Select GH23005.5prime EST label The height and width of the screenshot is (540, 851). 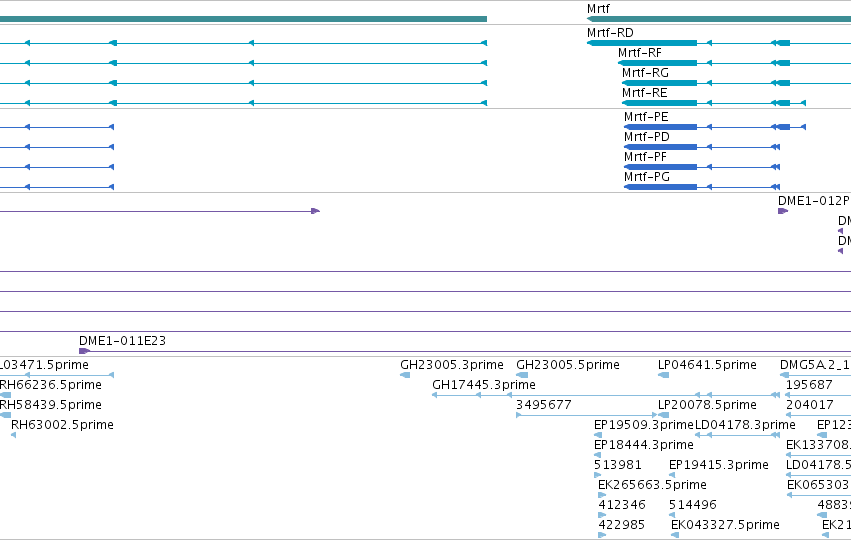coord(568,365)
